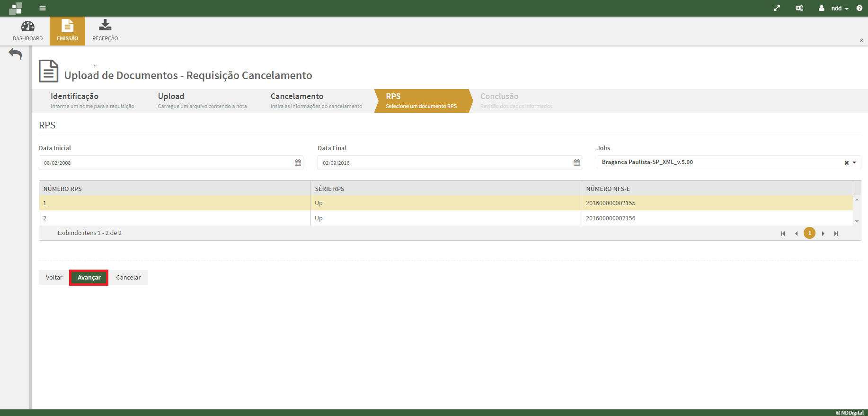The width and height of the screenshot is (868, 416).
Task: Go to the last results page
Action: point(836,233)
